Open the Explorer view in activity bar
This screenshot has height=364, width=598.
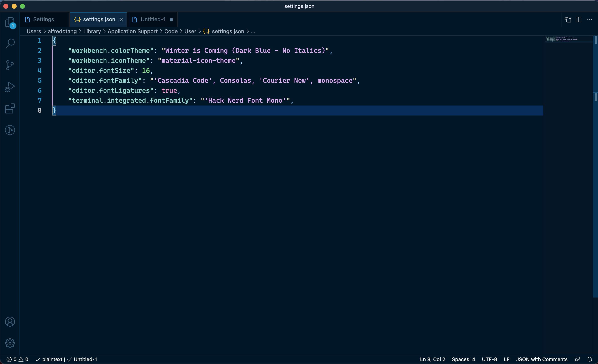(10, 22)
